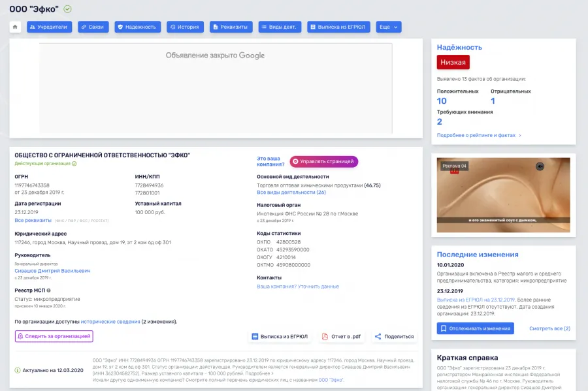This screenshot has height=391, width=588.
Task: Switch to the Надежность tab
Action: [138, 27]
